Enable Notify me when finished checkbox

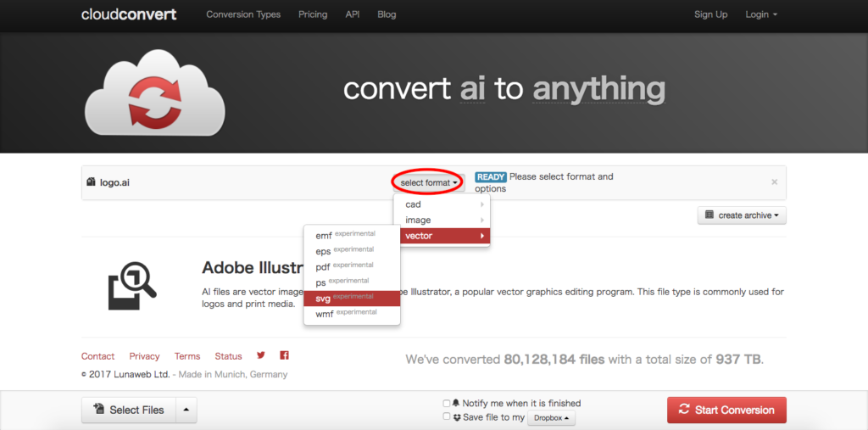coord(446,404)
